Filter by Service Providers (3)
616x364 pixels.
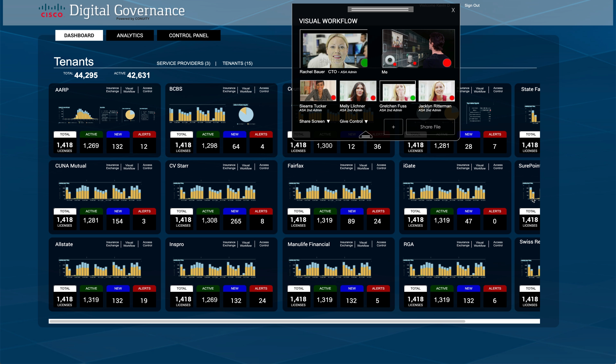pyautogui.click(x=183, y=63)
